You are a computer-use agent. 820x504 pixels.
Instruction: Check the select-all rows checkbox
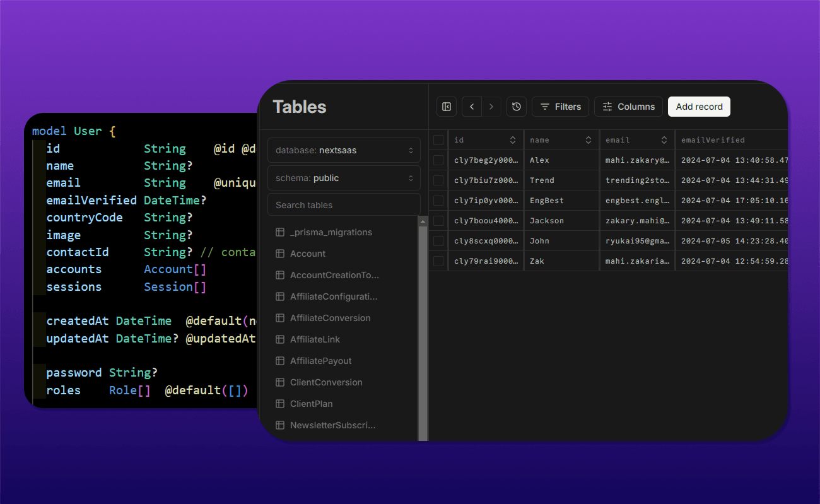coord(438,140)
